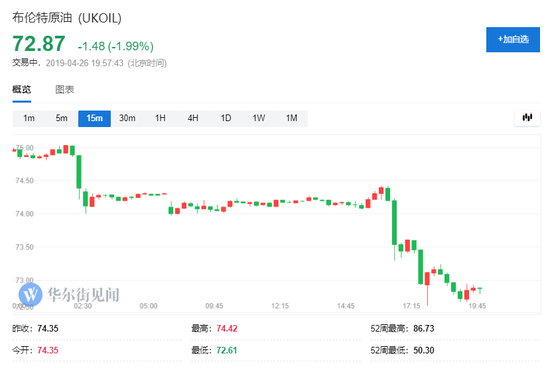Choose the 4H interval
This screenshot has width=550, height=368.
pos(193,118)
